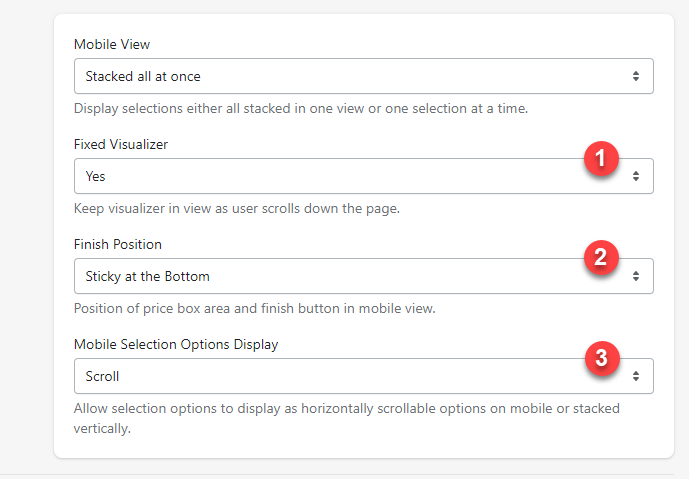Click the red number 1 badge

point(601,158)
